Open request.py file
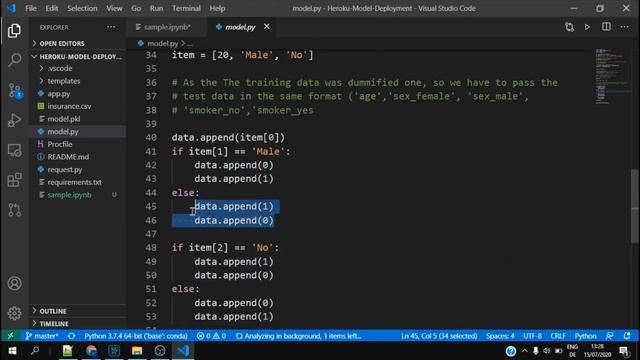 (x=78, y=169)
